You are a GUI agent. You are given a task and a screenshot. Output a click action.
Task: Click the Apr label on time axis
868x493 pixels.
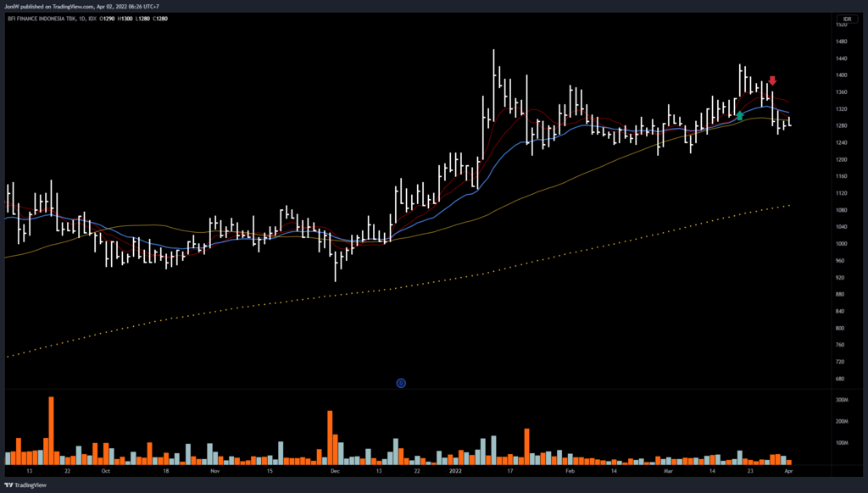tap(788, 470)
